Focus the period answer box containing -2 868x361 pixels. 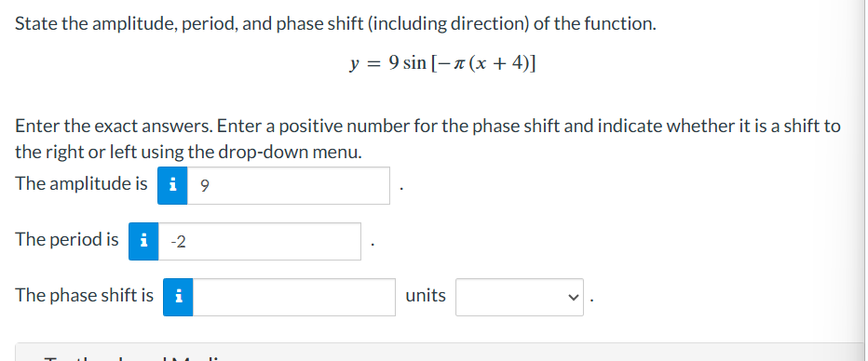pos(260,241)
